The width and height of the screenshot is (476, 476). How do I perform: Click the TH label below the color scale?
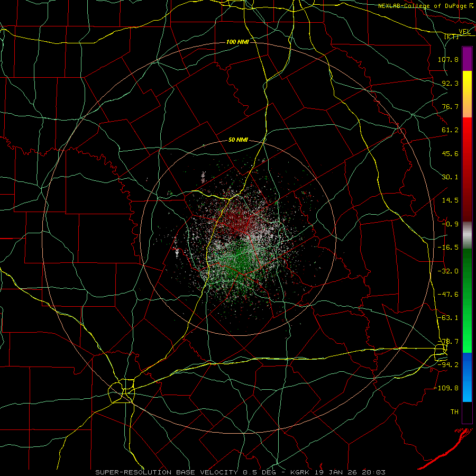tap(454, 412)
